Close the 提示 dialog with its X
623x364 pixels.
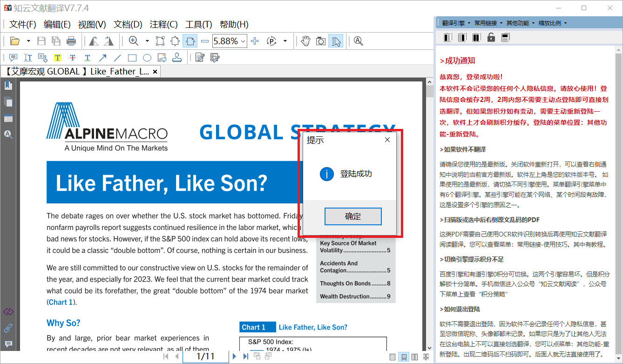pyautogui.click(x=387, y=140)
